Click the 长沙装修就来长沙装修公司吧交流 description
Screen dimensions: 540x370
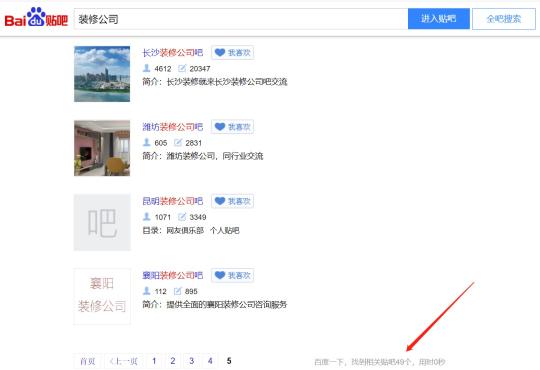(227, 82)
